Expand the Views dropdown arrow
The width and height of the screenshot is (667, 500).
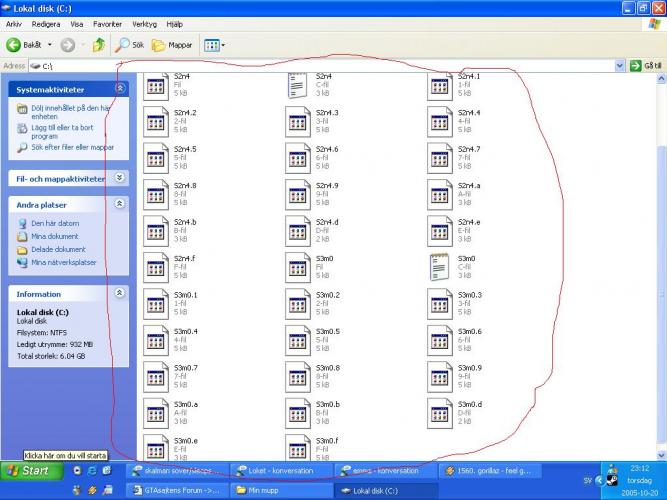[x=223, y=45]
